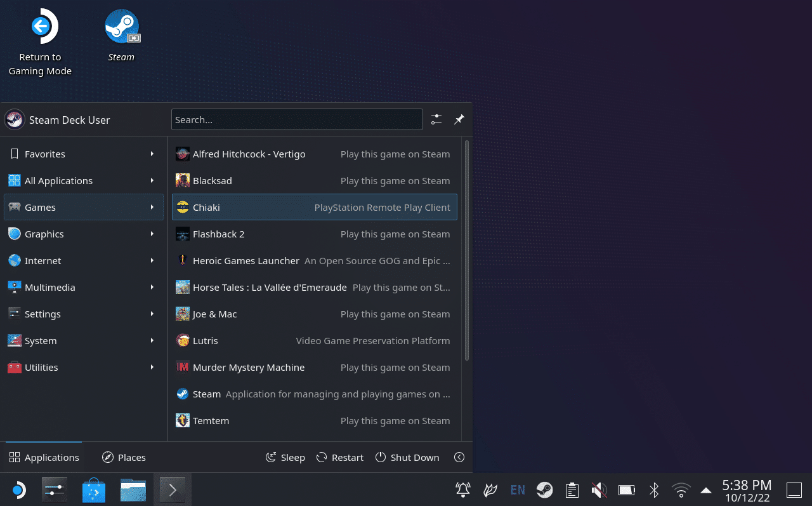Viewport: 812px width, 506px height.
Task: Open Bluetooth settings from the tray
Action: (x=654, y=490)
